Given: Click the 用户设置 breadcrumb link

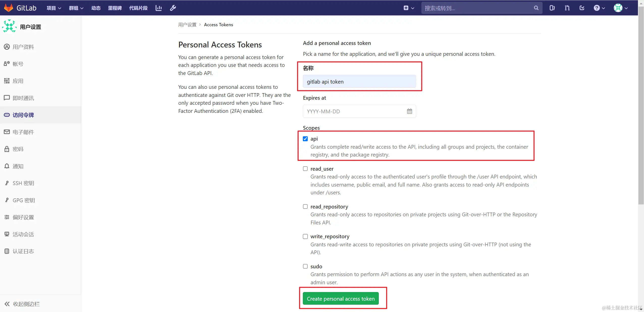Looking at the screenshot, I should pos(187,25).
